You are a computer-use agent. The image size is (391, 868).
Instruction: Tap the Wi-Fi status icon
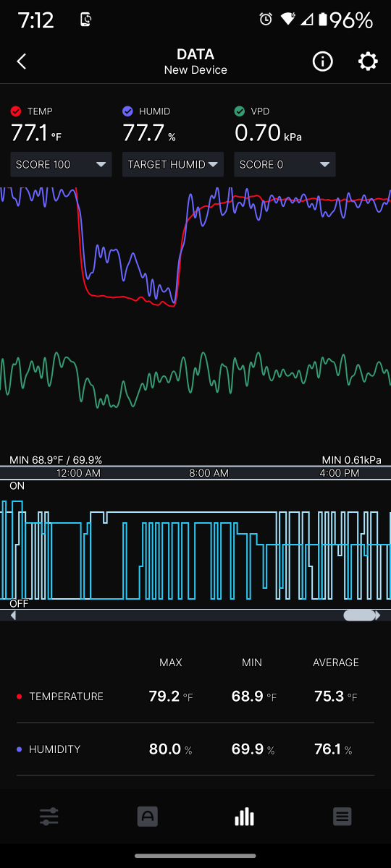pyautogui.click(x=288, y=20)
